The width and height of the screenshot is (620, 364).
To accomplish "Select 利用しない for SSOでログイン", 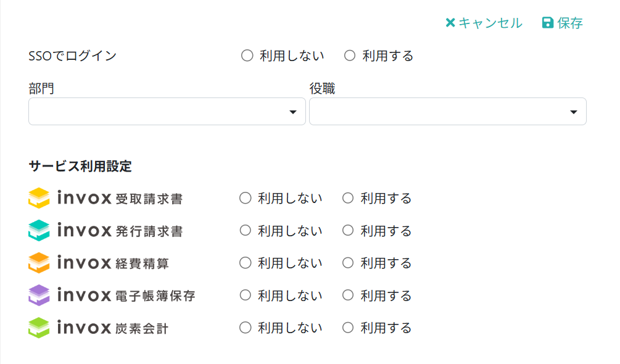I will click(247, 56).
